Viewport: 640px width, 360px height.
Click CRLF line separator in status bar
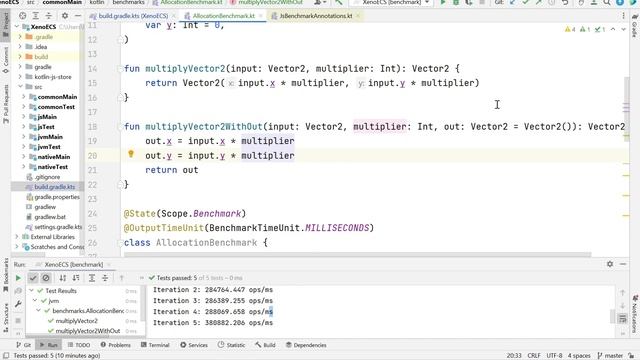[x=534, y=356]
